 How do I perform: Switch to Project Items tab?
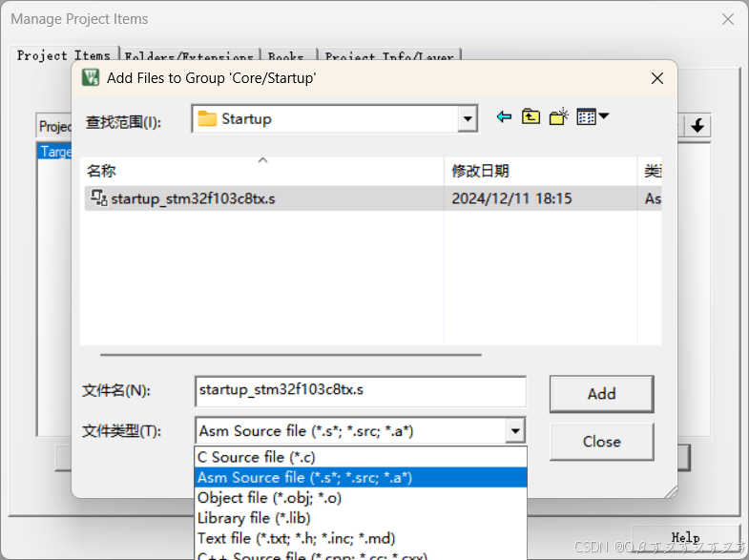(x=64, y=55)
